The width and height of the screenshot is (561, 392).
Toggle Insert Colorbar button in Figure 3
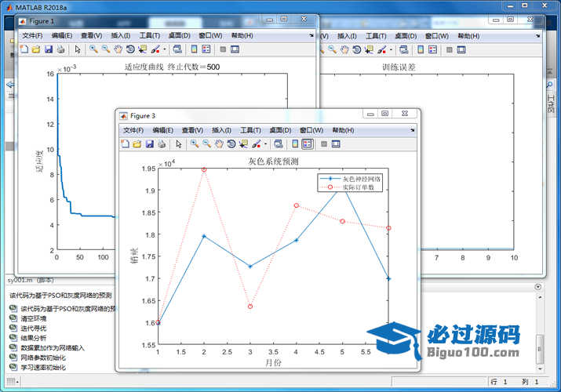[294, 144]
